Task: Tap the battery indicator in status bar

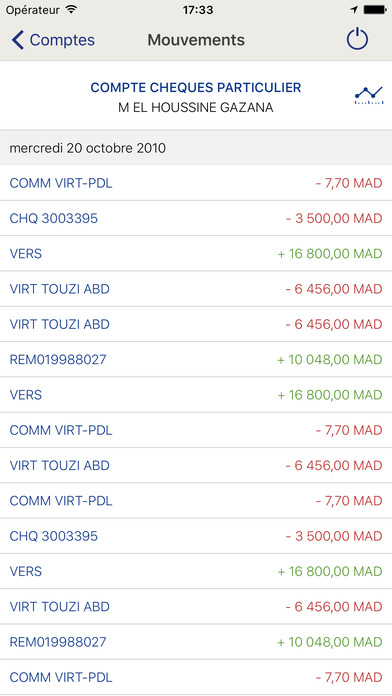Action: coord(375,10)
